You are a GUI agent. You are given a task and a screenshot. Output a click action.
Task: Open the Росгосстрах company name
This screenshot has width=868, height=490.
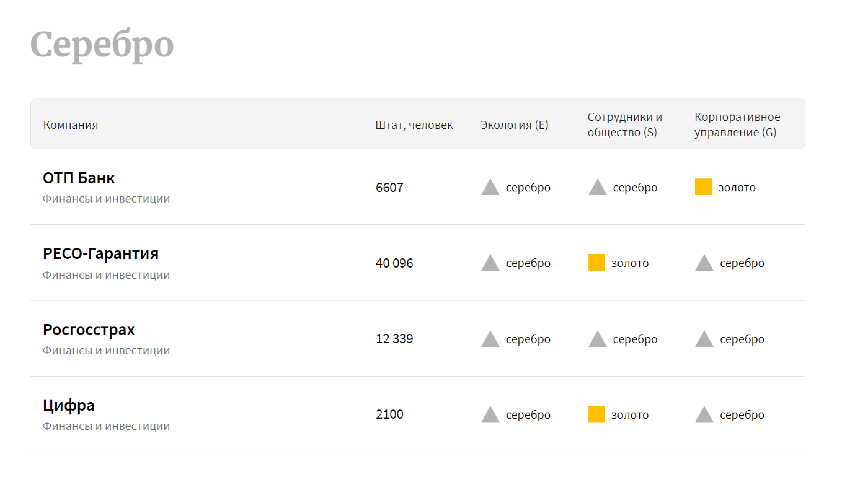[89, 330]
